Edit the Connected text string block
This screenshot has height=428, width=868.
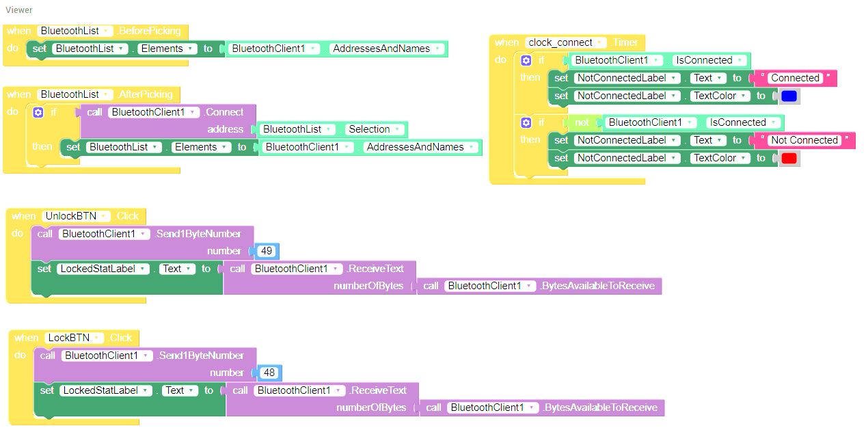(x=795, y=78)
